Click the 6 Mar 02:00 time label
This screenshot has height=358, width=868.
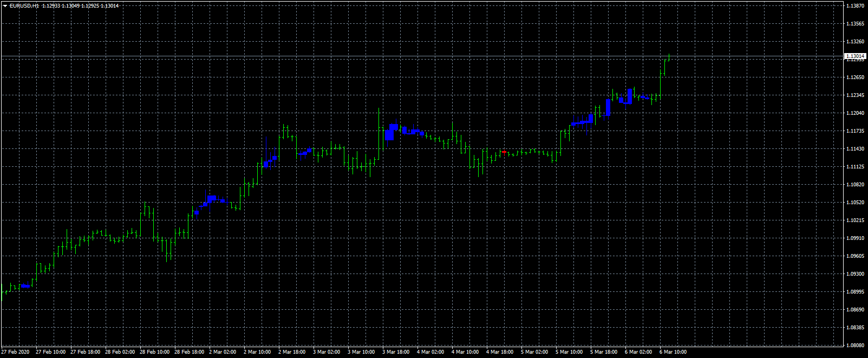coord(638,352)
